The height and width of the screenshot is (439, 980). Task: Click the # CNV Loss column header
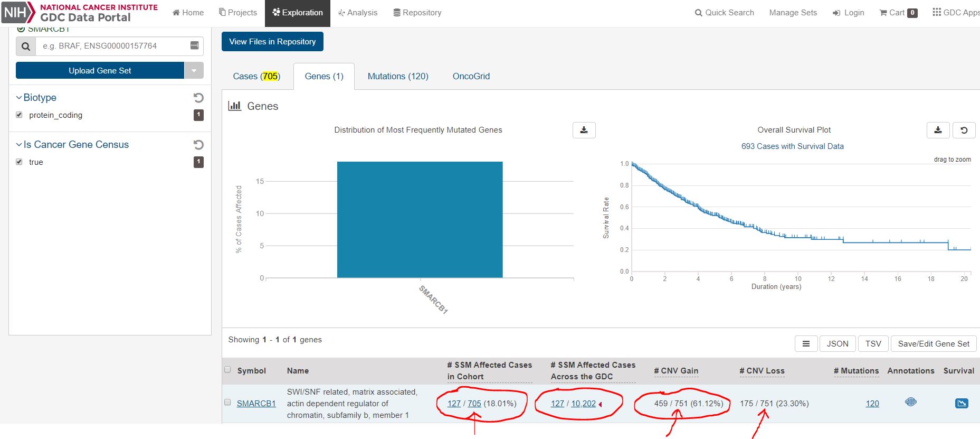(762, 371)
